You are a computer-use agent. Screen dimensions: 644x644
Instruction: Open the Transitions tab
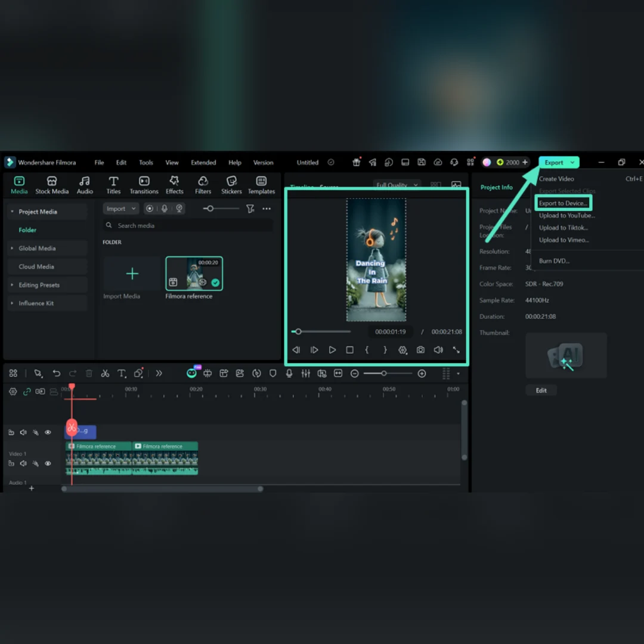click(144, 185)
